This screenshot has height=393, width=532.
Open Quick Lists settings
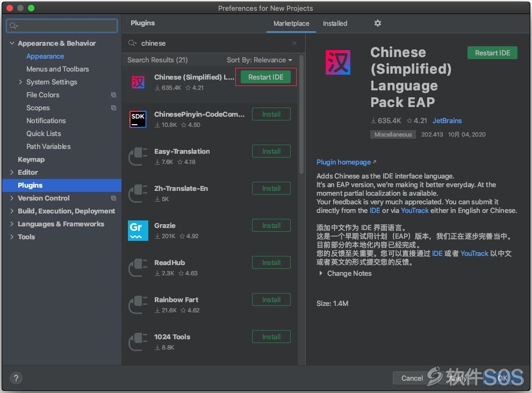click(x=44, y=133)
